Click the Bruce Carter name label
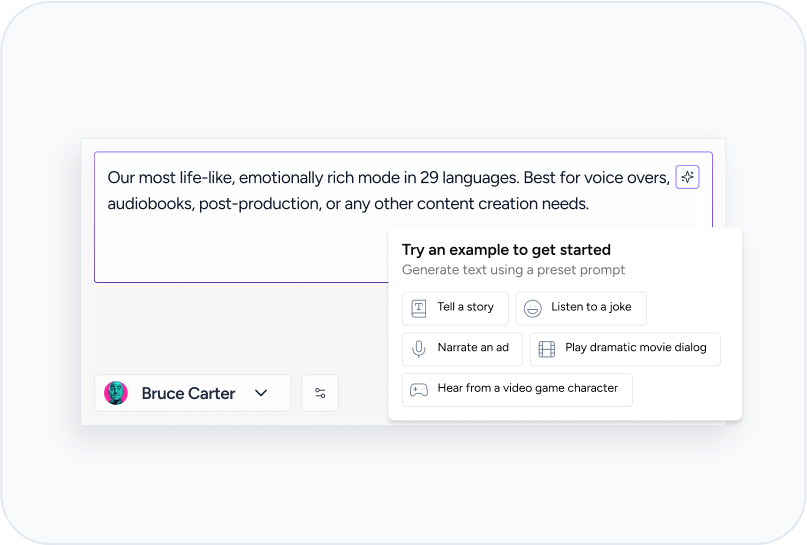 click(188, 393)
